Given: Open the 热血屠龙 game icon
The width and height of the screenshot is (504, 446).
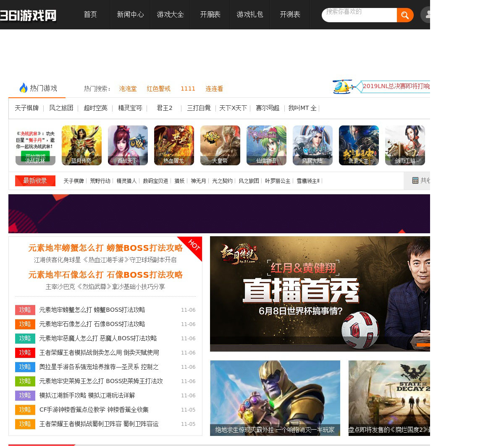Looking at the screenshot, I should click(174, 145).
